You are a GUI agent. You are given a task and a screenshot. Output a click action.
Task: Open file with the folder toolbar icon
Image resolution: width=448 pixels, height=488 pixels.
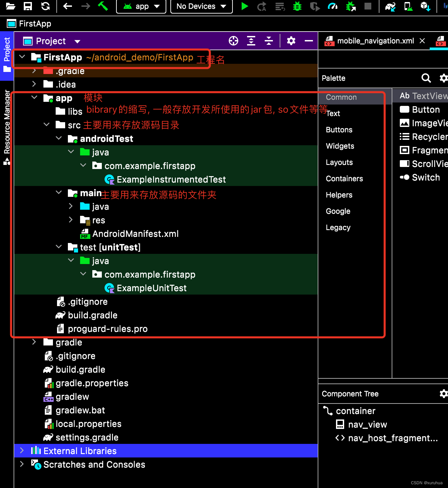click(10, 6)
